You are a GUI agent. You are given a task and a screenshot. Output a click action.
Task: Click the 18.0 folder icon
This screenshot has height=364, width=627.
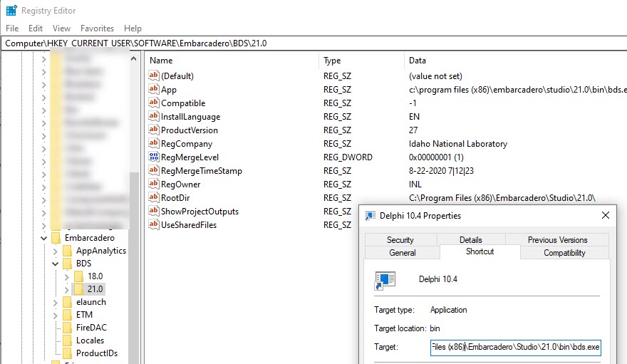click(x=79, y=276)
